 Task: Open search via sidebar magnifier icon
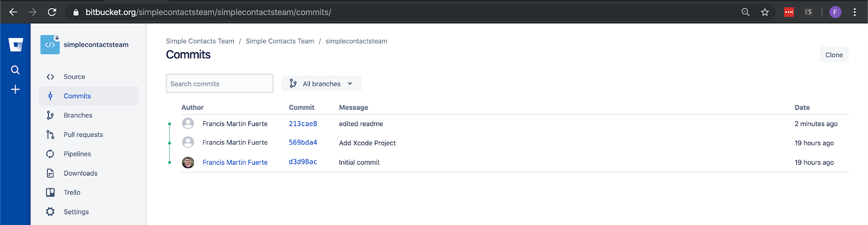pos(15,70)
